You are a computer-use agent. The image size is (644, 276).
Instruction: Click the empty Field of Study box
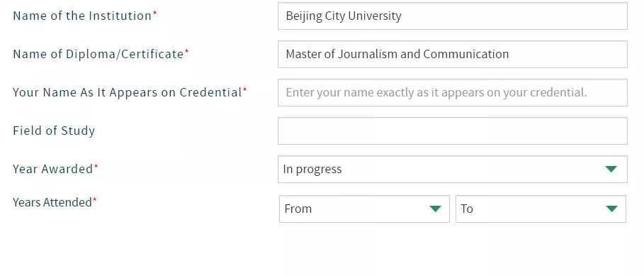click(453, 131)
